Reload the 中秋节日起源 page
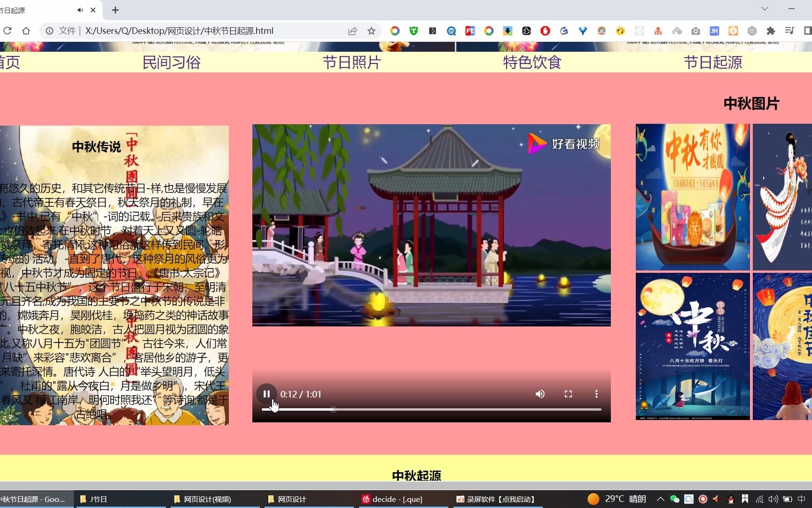Viewport: 812px width, 508px height. click(x=8, y=31)
